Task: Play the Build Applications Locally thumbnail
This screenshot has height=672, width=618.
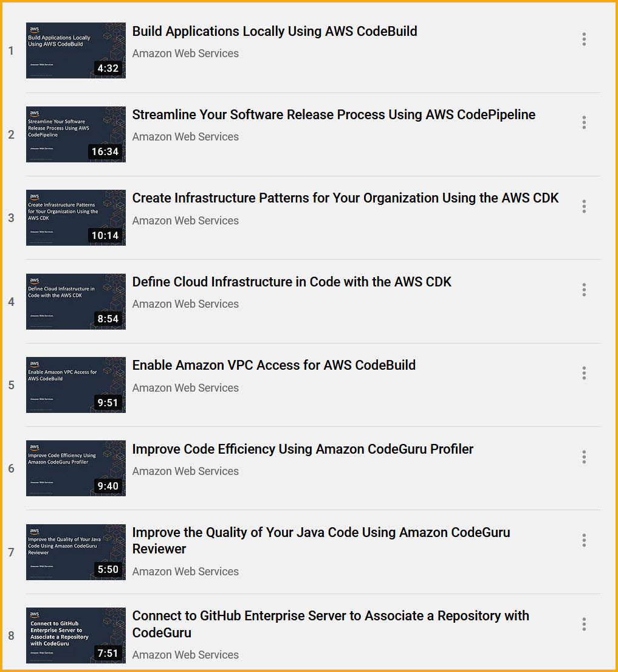Action: point(76,50)
